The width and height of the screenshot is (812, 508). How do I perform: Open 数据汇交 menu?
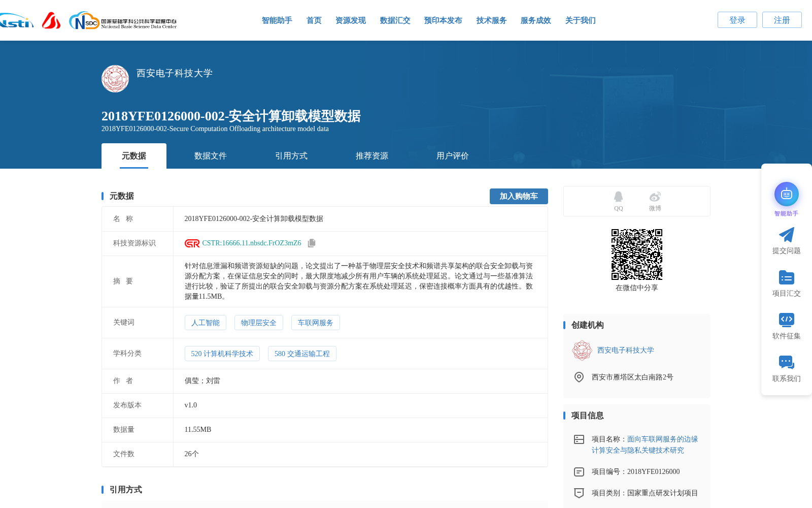pos(395,20)
